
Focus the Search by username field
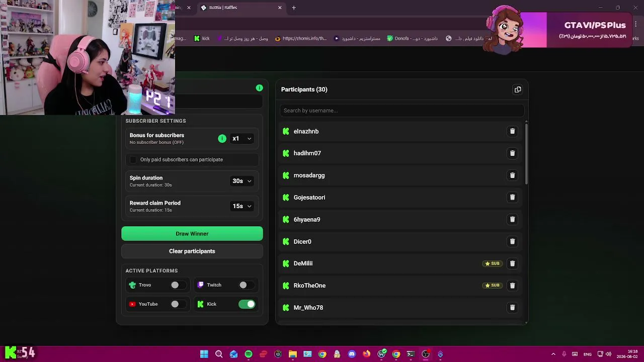coord(401,111)
